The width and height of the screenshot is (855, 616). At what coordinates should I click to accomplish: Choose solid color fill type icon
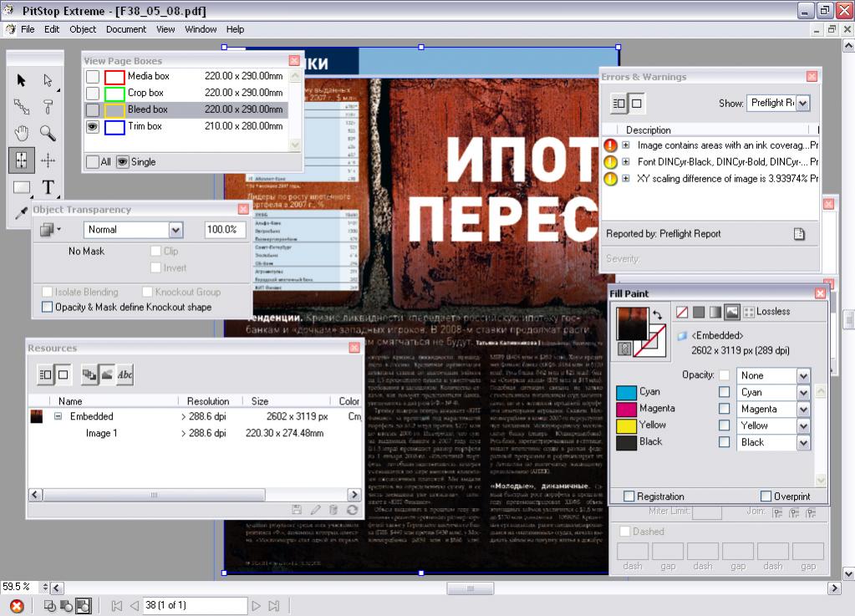[x=699, y=312]
